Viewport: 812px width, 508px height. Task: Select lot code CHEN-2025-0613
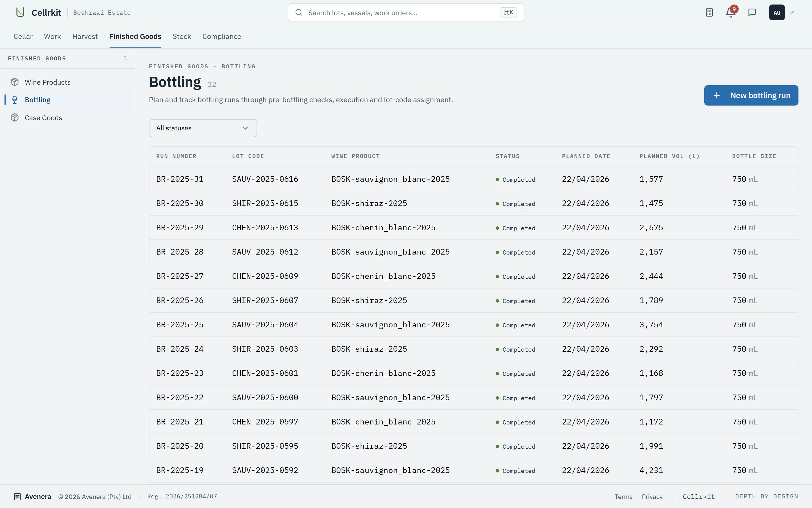pyautogui.click(x=265, y=227)
